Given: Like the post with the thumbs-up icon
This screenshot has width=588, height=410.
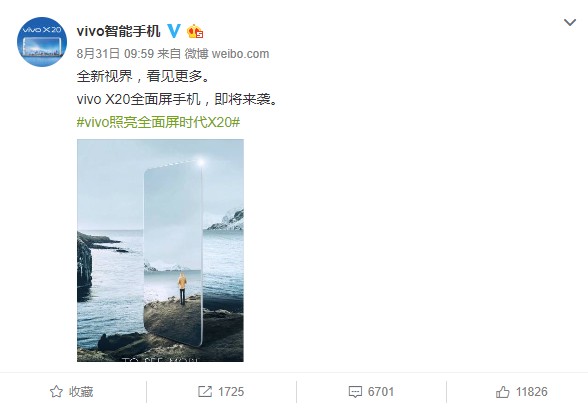Looking at the screenshot, I should [502, 392].
